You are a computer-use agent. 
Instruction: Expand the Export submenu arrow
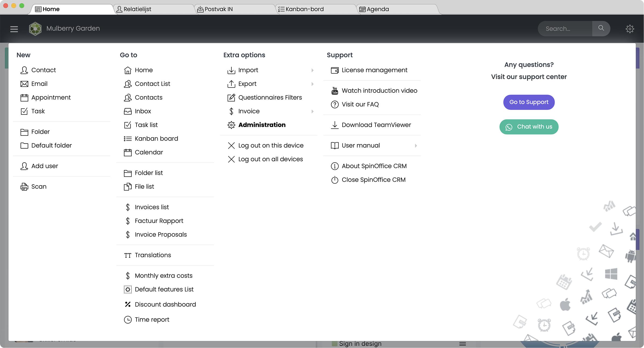click(x=312, y=84)
